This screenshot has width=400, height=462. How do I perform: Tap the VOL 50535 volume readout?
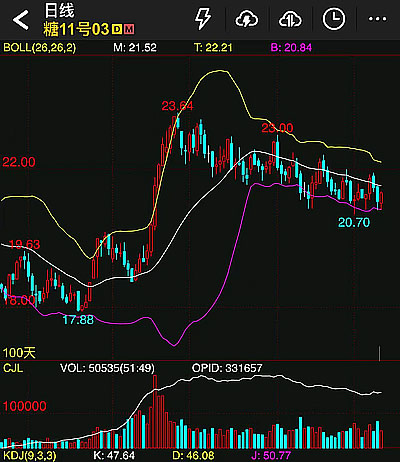tap(107, 368)
